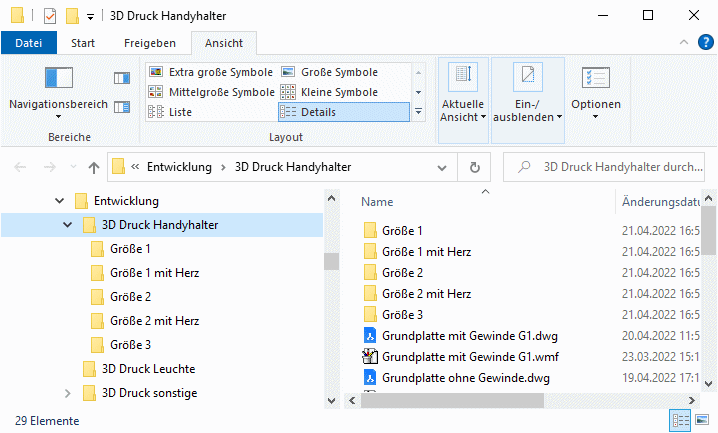The image size is (718, 433).
Task: Open the Datei menu tab
Action: coord(29,43)
